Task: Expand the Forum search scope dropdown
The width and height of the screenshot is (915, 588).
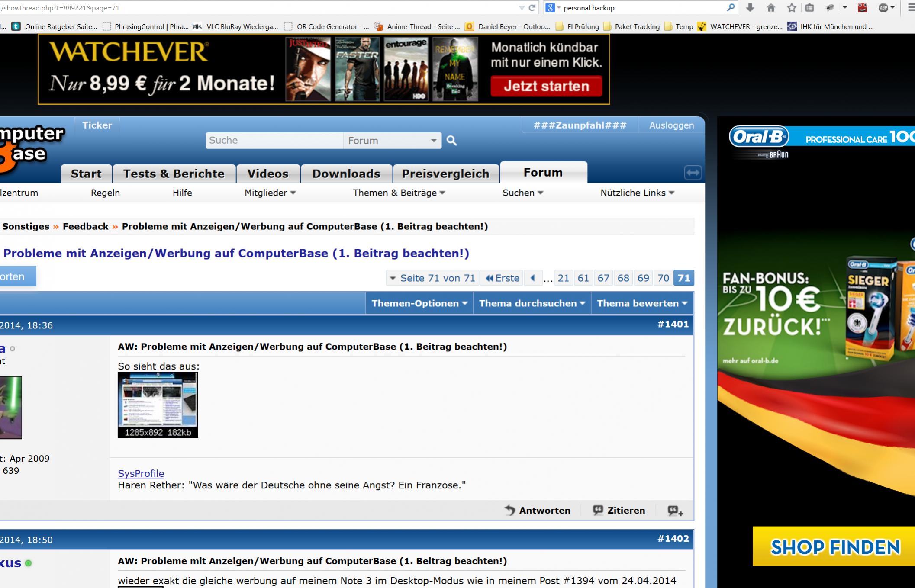Action: click(x=433, y=141)
